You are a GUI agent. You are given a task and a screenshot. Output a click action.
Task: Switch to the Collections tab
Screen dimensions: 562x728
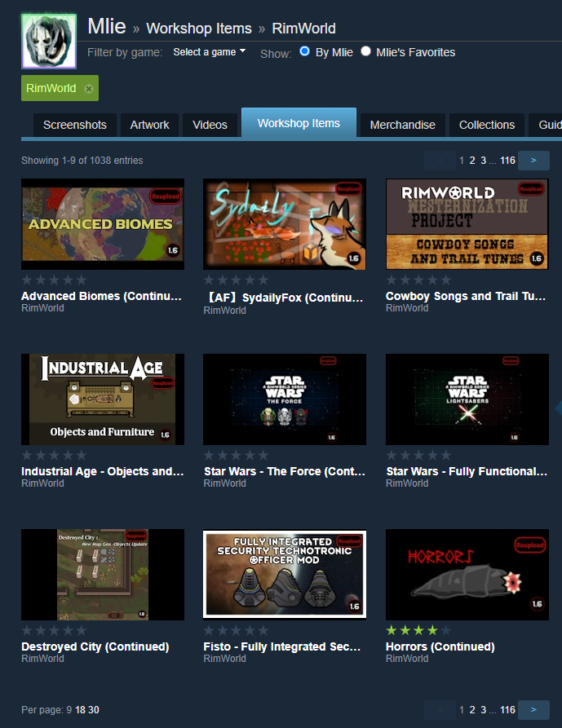[x=487, y=125]
